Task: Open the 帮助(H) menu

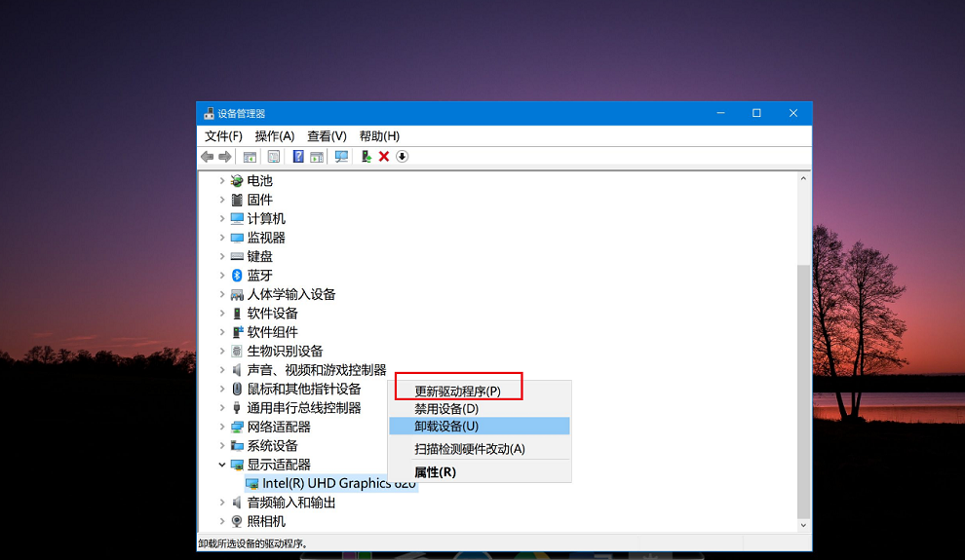Action: pyautogui.click(x=379, y=135)
